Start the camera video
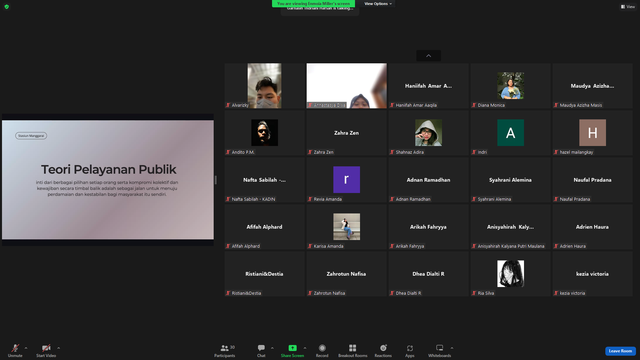 point(46,350)
